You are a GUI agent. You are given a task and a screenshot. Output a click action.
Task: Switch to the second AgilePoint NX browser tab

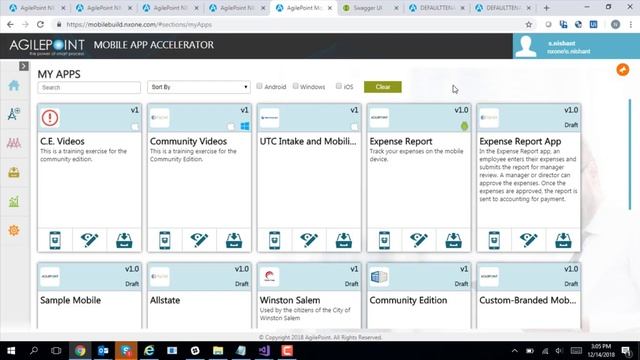[x=104, y=8]
